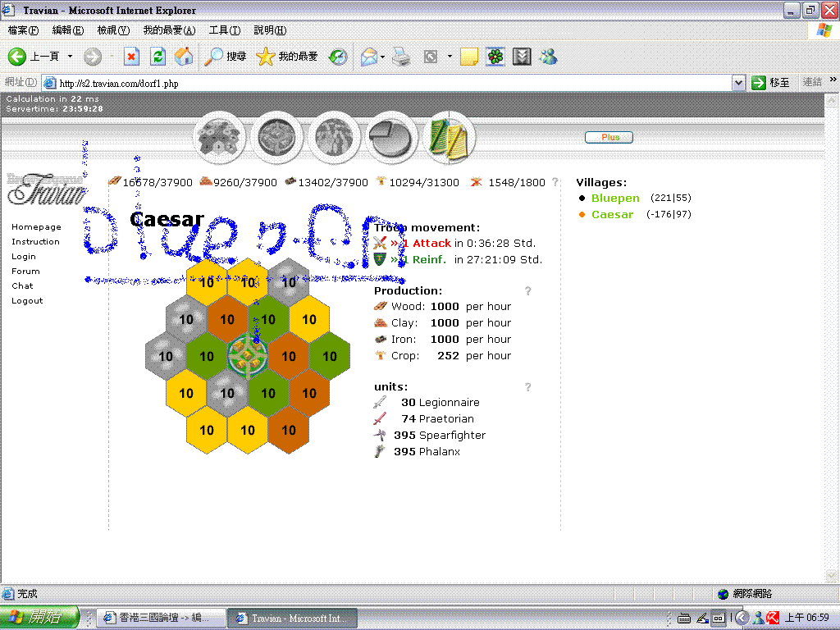Expand the Mail icon dropdown arrow
The image size is (840, 630).
[382, 57]
